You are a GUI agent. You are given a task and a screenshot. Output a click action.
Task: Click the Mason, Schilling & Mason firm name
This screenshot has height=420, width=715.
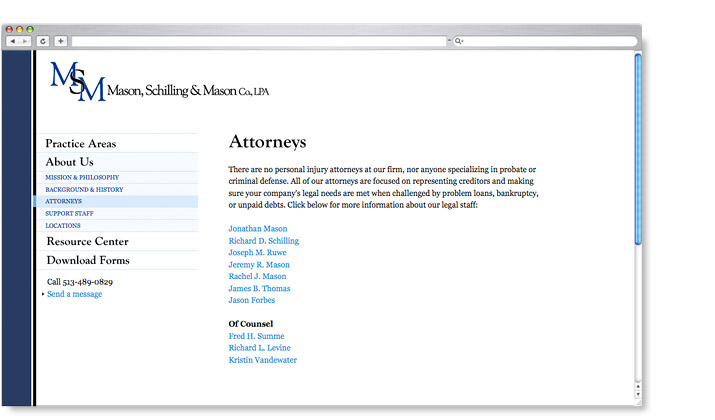click(x=188, y=91)
